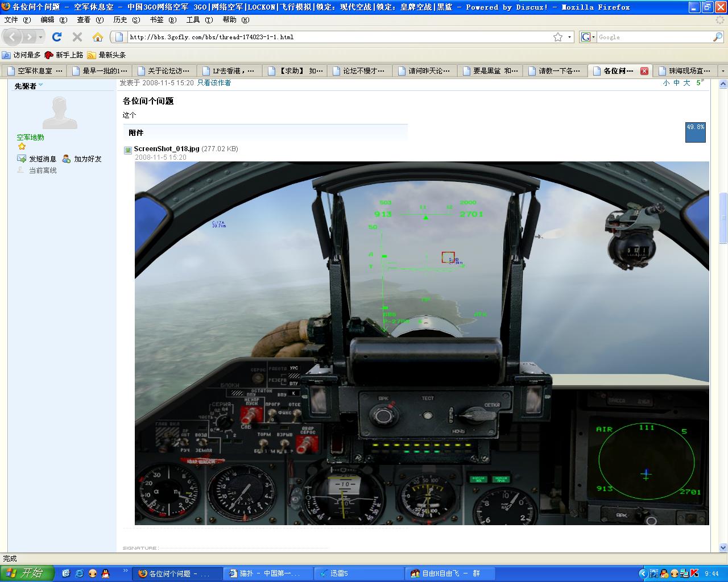Open the 最新头条 feed bookmark
Screen dimensions: 728x582
pyautogui.click(x=106, y=55)
